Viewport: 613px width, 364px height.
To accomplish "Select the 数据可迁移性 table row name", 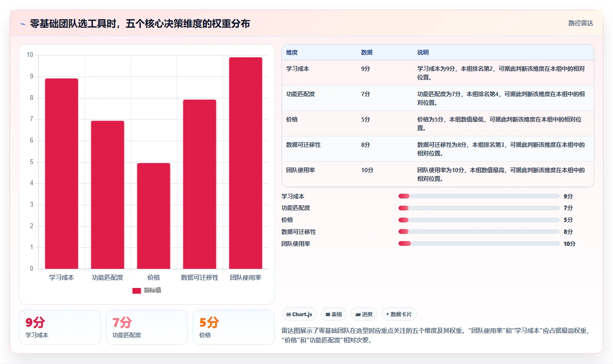I will [x=304, y=145].
